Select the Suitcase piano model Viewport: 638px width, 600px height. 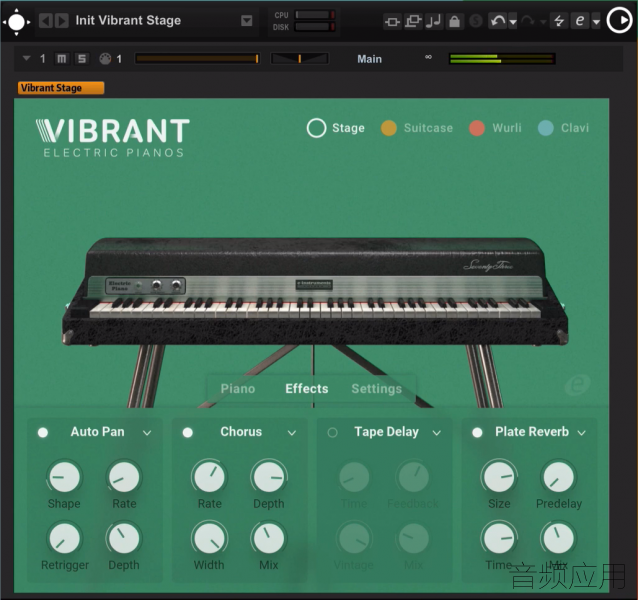(417, 128)
